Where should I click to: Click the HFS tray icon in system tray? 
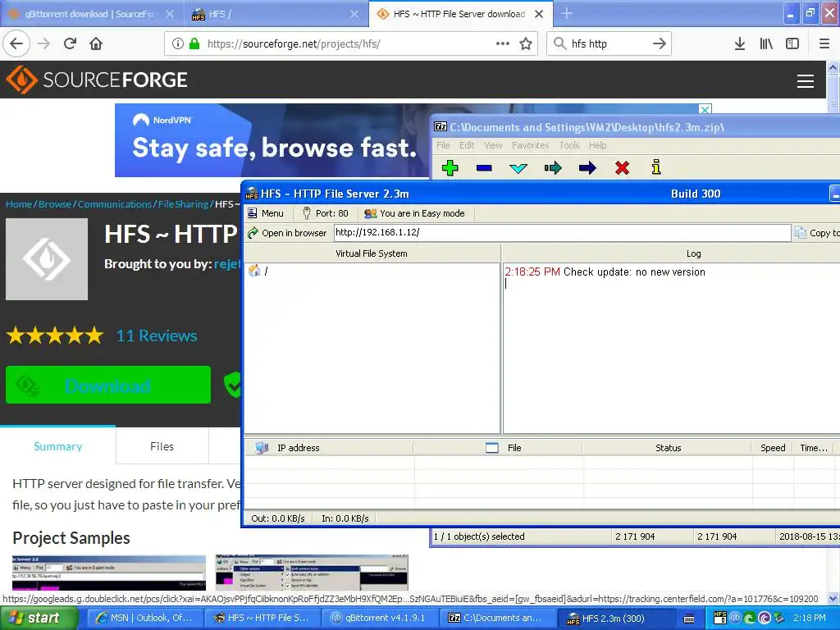pos(720,618)
